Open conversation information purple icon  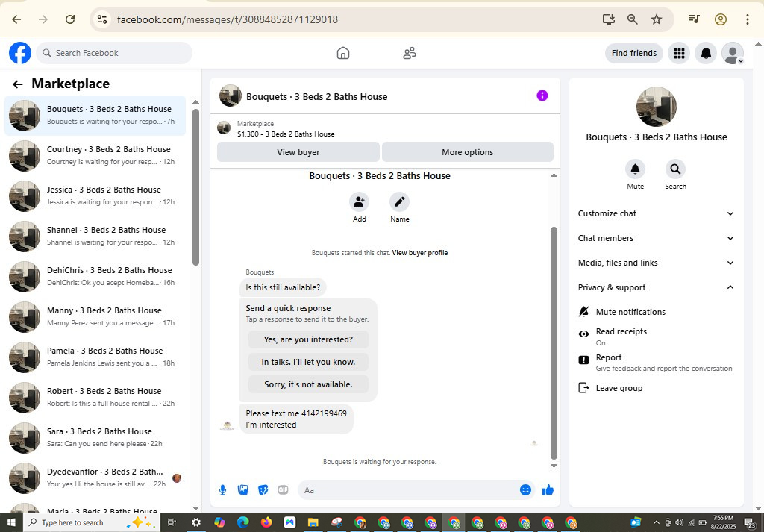tap(542, 96)
